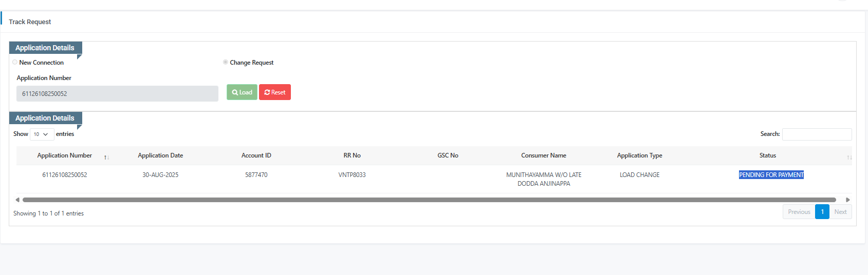Screen dimensions: 868x275
Task: Click the Application Number input field
Action: click(117, 93)
